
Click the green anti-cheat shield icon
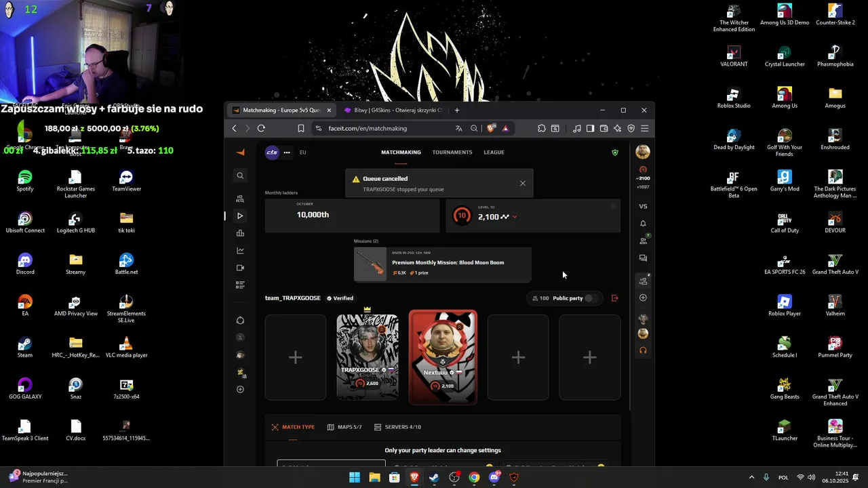(x=615, y=152)
